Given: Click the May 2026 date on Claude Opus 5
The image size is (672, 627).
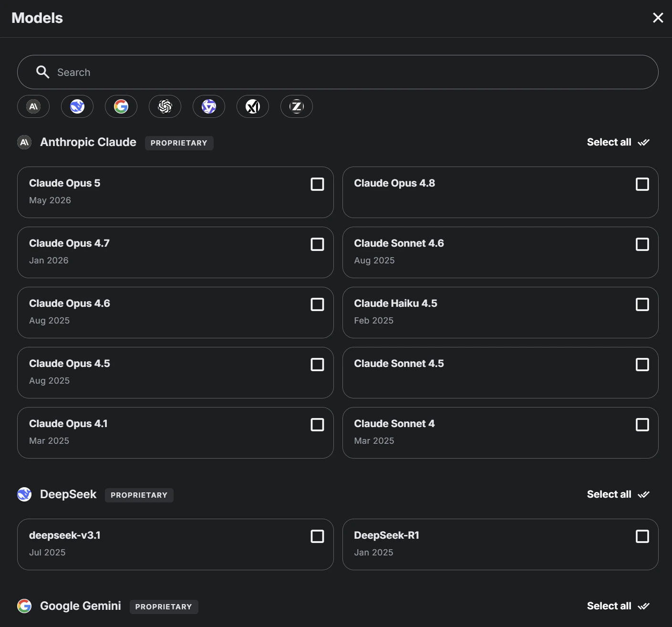Looking at the screenshot, I should click(50, 200).
